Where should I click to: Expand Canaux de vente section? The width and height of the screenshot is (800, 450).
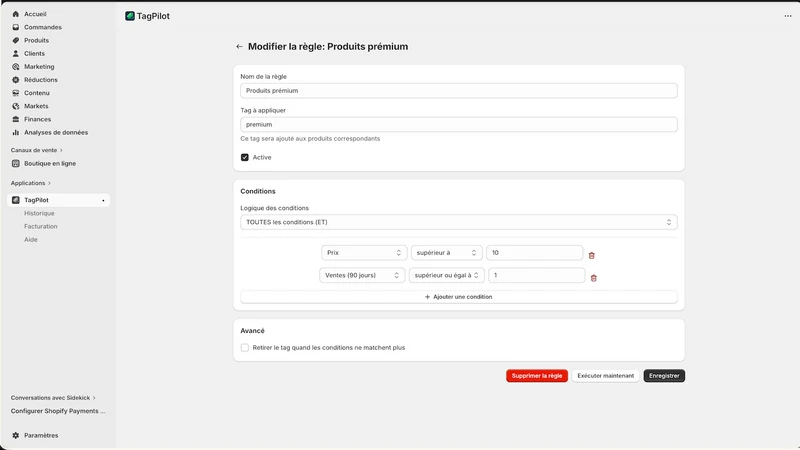(x=37, y=150)
